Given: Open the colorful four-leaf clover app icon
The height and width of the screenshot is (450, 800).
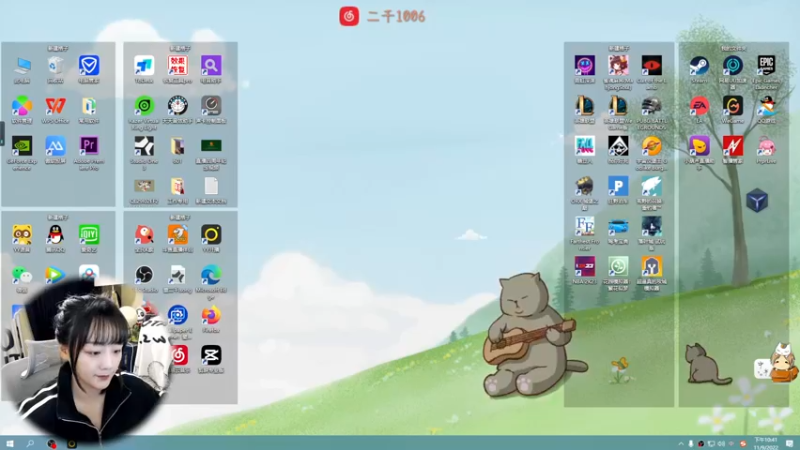Looking at the screenshot, I should (x=22, y=106).
